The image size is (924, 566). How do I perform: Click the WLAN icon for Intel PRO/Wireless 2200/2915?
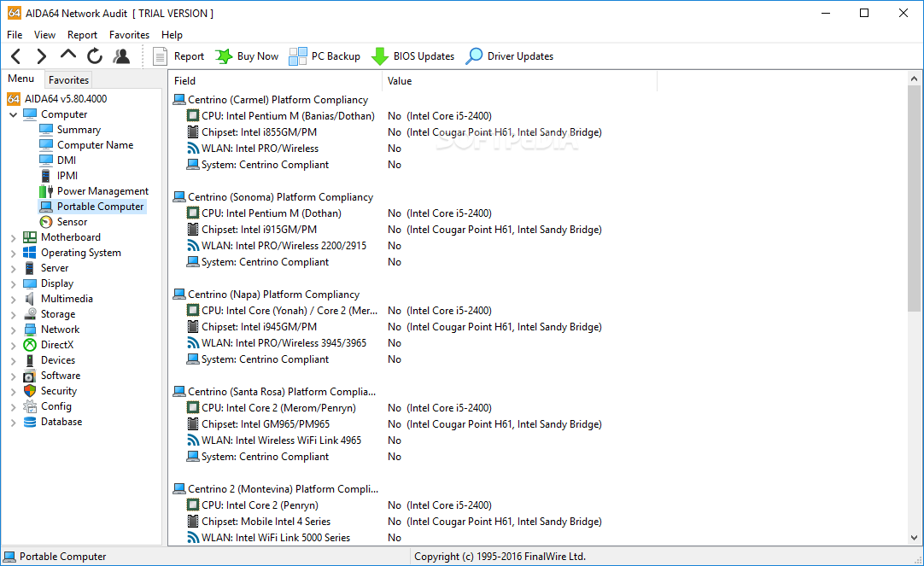click(x=193, y=246)
